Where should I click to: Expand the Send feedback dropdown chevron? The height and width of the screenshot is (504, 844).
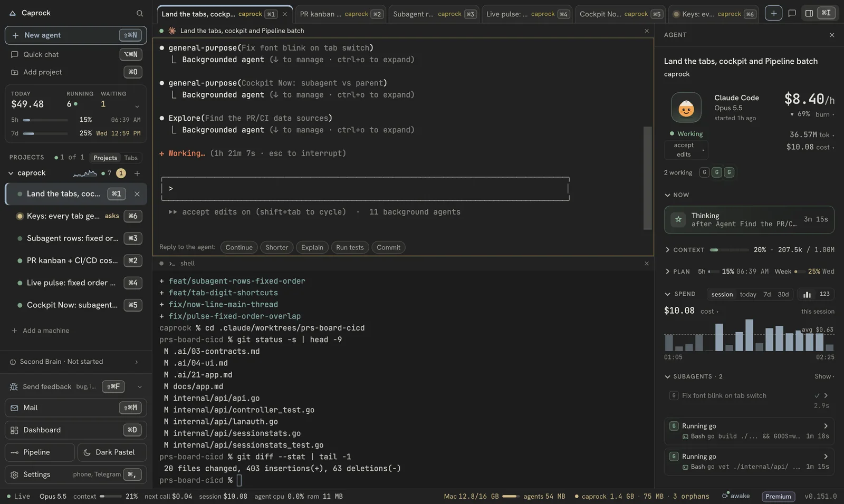coord(140,387)
